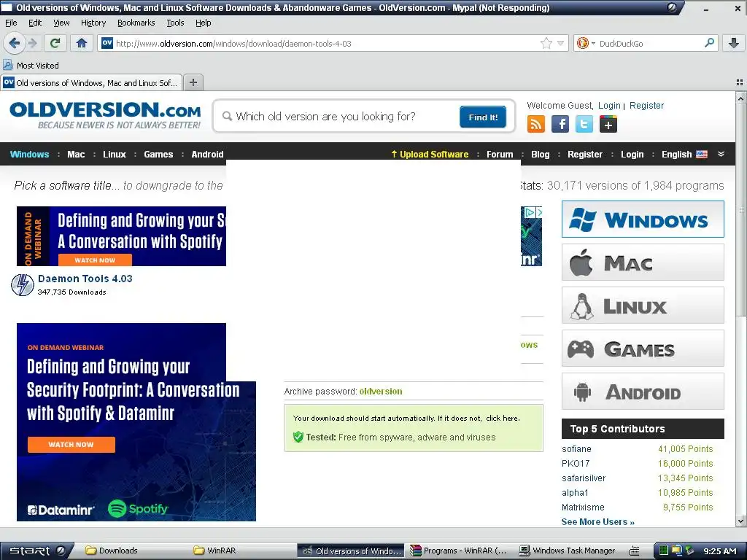Image resolution: width=747 pixels, height=560 pixels.
Task: Bookmark this page with the star icon
Action: (546, 43)
